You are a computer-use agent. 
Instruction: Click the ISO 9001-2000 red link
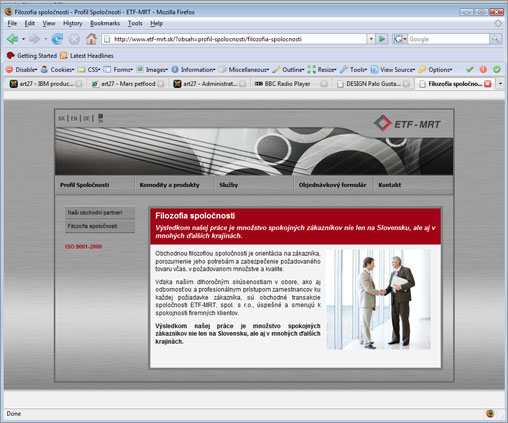(x=83, y=247)
